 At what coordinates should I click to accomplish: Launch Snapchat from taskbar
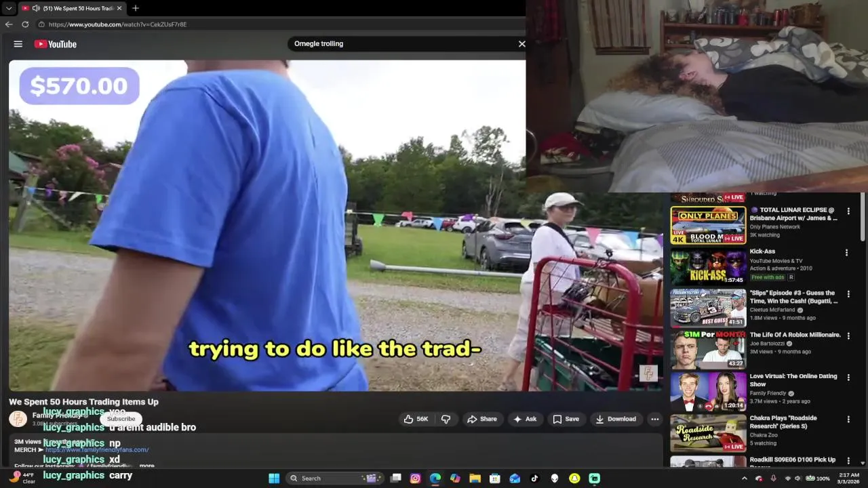click(574, 479)
